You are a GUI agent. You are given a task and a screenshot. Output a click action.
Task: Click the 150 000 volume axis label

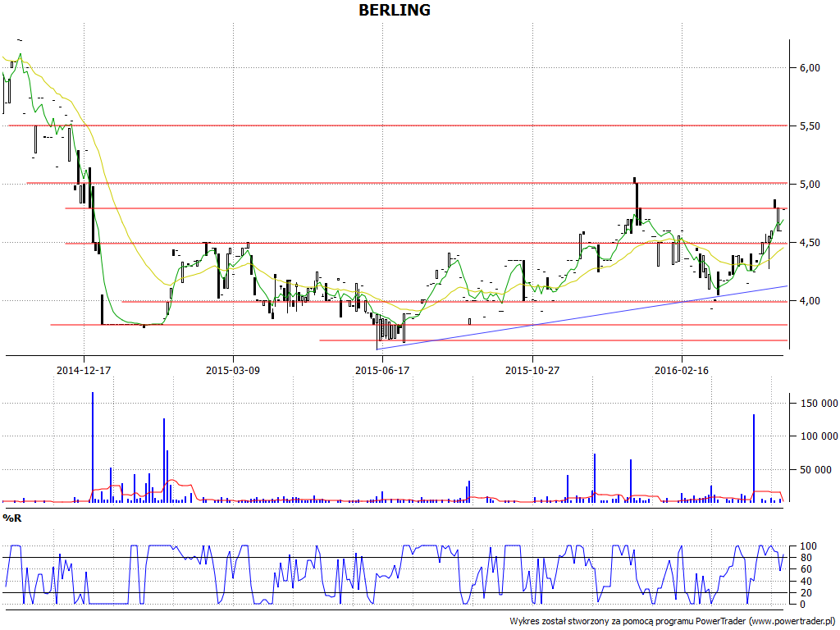pos(819,404)
